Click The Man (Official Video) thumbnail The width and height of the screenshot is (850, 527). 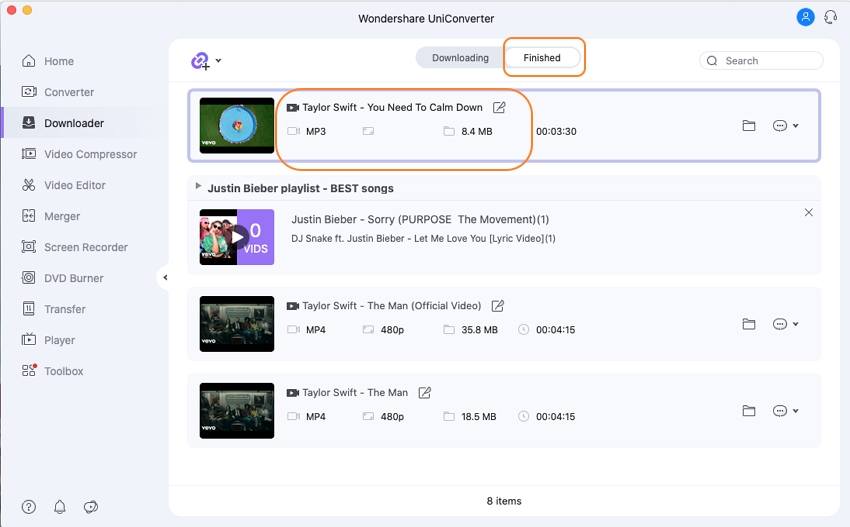tap(237, 324)
